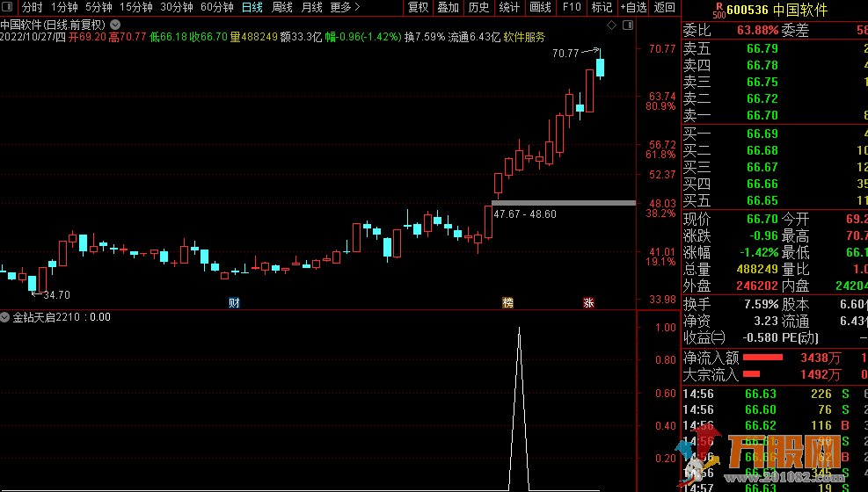Click the 卖三 price 66.75
The width and height of the screenshot is (868, 492).
[x=762, y=82]
